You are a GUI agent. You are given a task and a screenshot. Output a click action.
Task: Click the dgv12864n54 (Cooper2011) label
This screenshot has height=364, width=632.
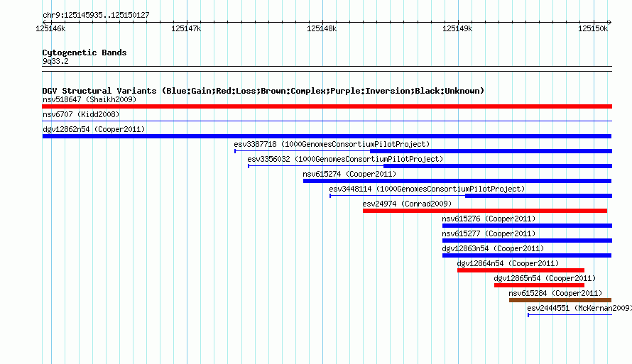[x=508, y=263]
